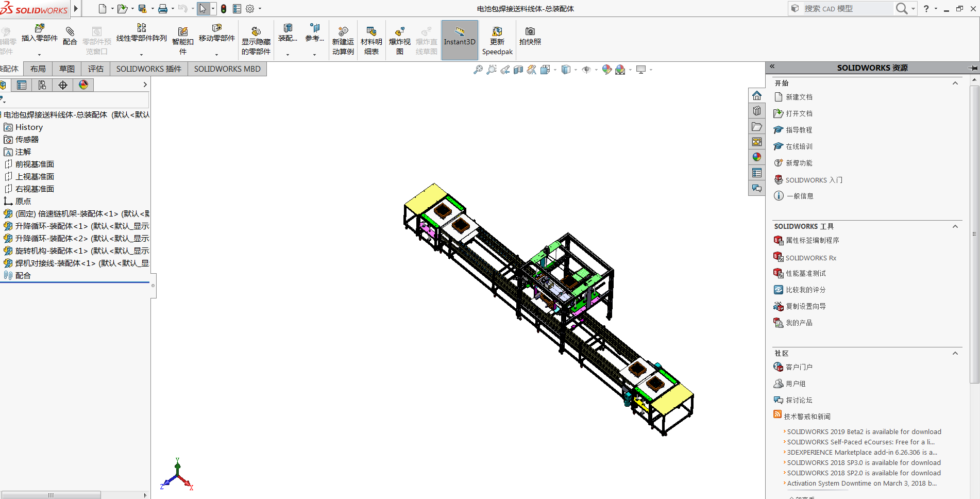Screen dimensions: 980x499
Task: Click the Save icon in the top toolbar
Action: pos(143,9)
